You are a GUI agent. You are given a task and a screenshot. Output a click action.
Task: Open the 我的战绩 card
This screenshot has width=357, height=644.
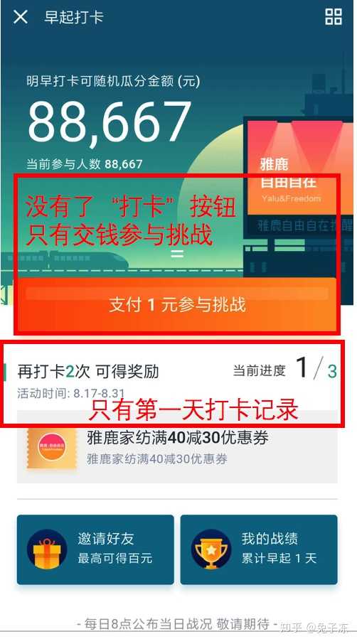[259, 549]
